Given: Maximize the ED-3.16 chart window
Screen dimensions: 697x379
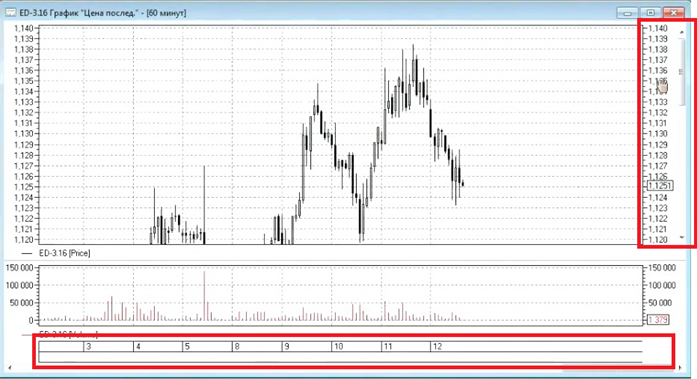Looking at the screenshot, I should click(650, 13).
